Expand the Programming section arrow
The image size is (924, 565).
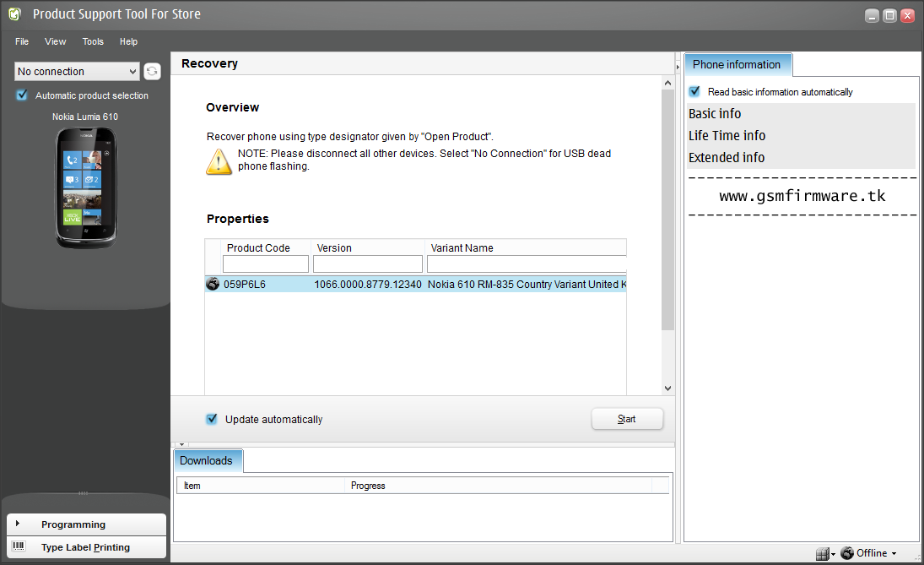coord(18,523)
